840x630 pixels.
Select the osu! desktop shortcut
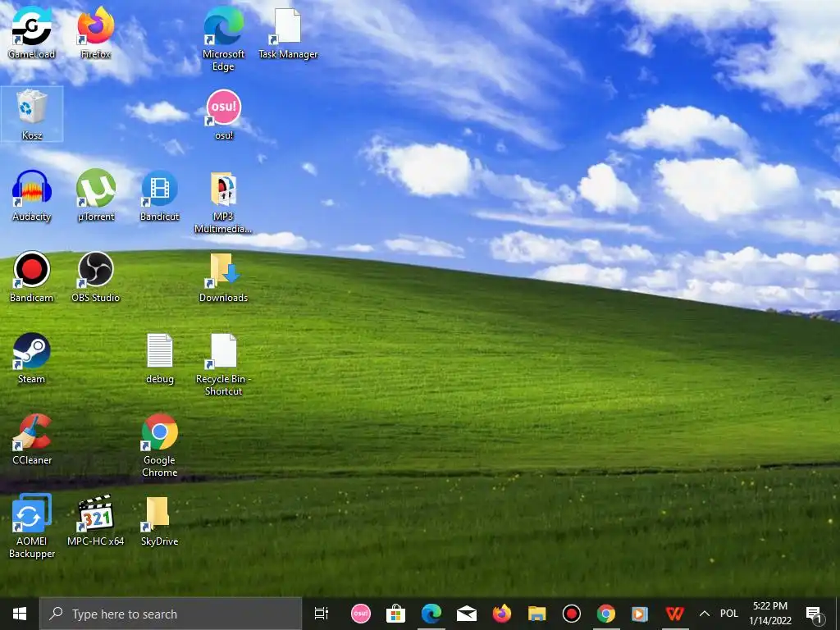[x=223, y=115]
